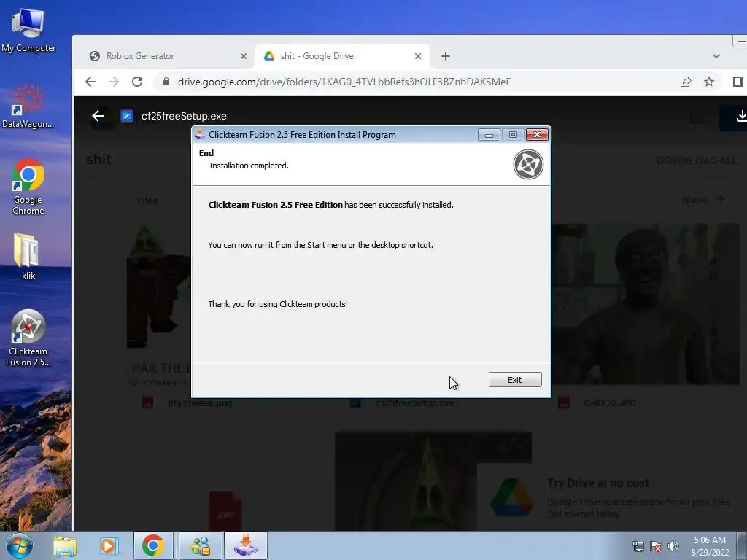
Task: Open Windows Explorer from taskbar
Action: (65, 545)
